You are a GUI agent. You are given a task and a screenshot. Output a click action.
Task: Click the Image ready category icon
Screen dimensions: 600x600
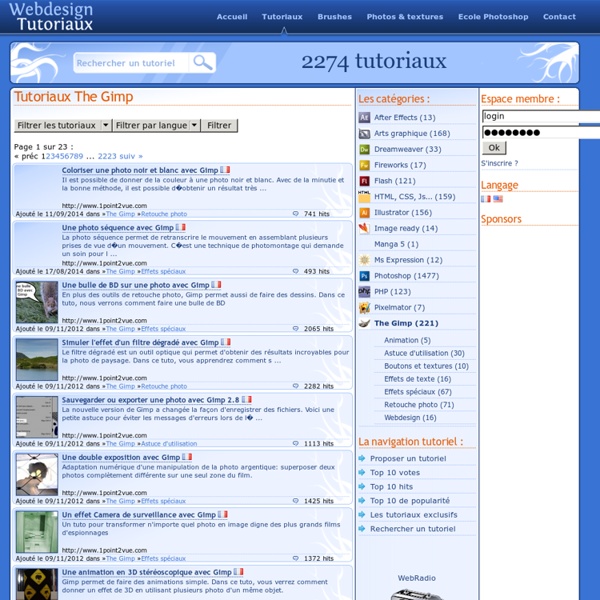click(x=364, y=228)
